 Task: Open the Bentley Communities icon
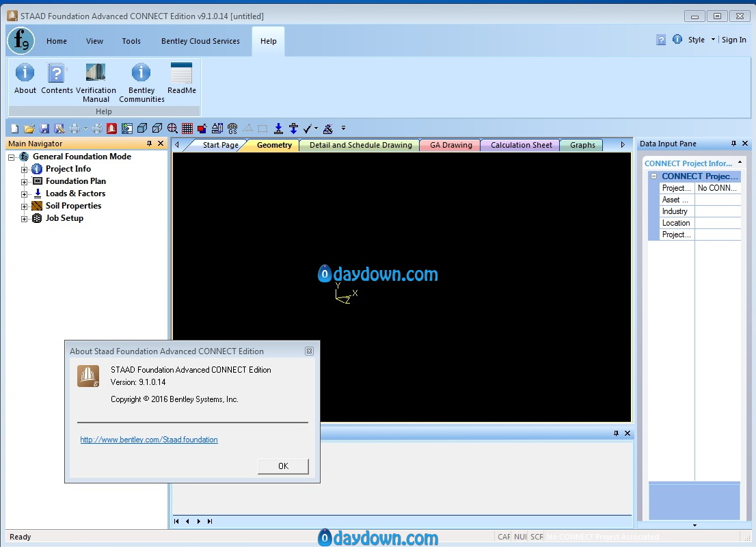141,83
